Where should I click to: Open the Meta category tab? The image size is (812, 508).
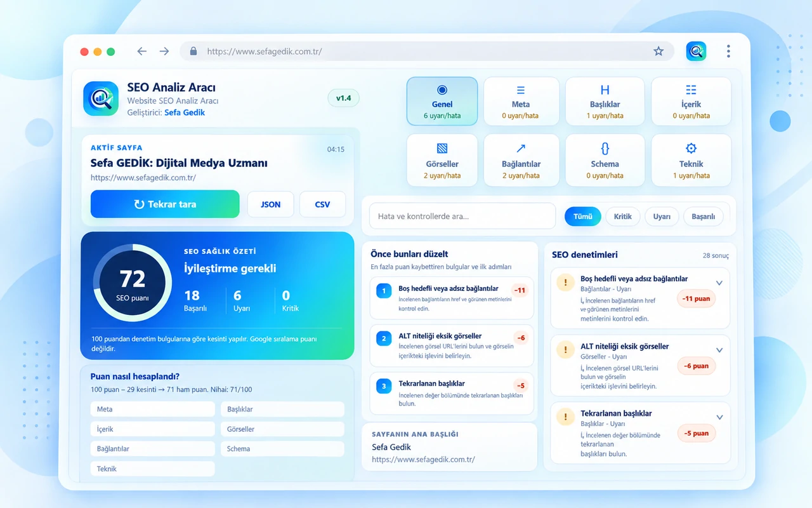(x=521, y=102)
